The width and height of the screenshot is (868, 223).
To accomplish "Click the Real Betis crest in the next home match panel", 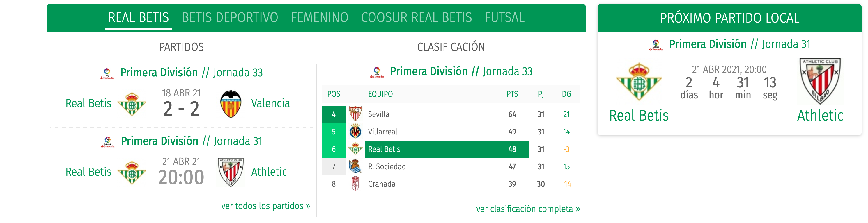I will click(x=639, y=82).
